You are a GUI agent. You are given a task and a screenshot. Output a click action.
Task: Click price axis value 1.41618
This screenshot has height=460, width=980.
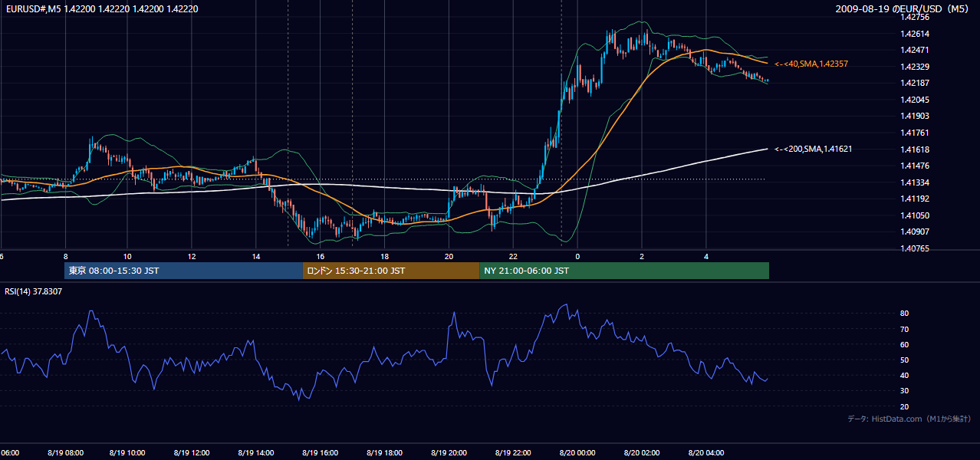(x=916, y=149)
